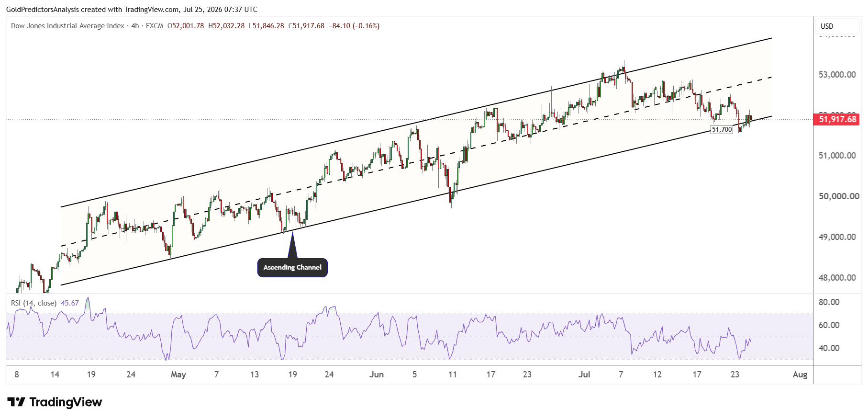Click the L51,846.28 low value
Image resolution: width=868 pixels, height=420 pixels.
(266, 26)
